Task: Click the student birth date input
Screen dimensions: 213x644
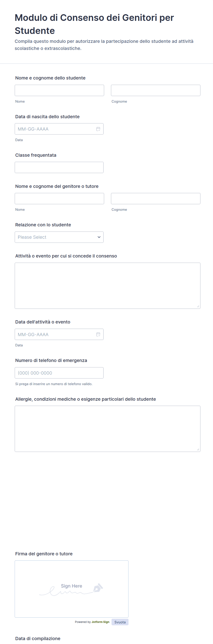Action: (55, 129)
